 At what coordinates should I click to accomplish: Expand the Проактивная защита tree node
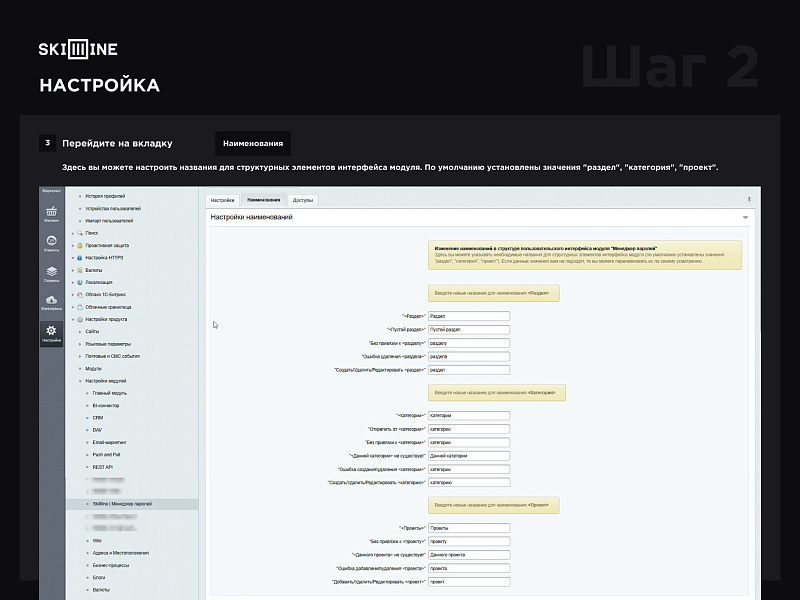click(x=73, y=245)
